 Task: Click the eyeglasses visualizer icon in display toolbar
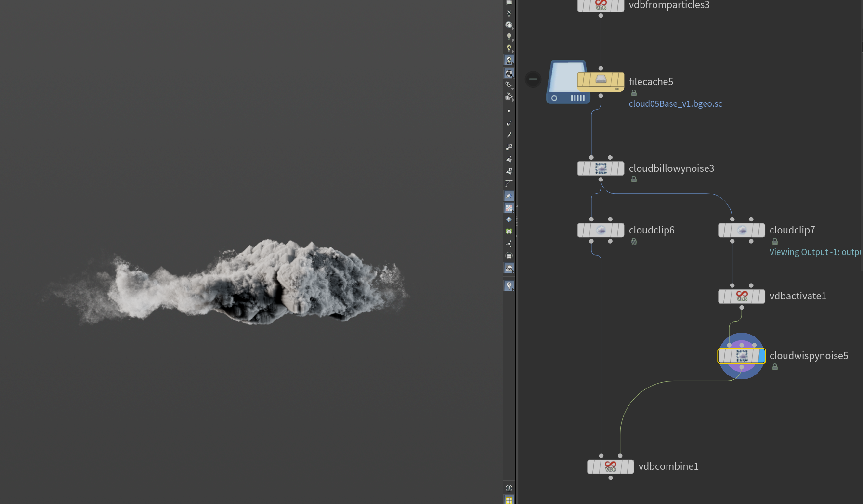[x=509, y=85]
